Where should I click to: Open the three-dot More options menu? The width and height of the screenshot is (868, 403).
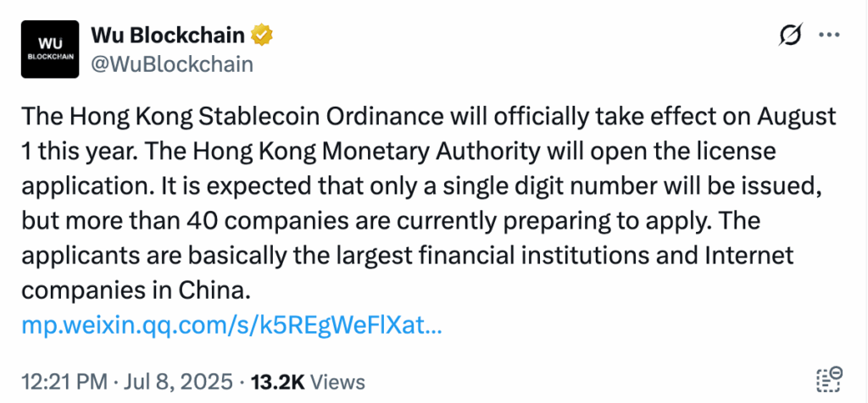pyautogui.click(x=827, y=35)
